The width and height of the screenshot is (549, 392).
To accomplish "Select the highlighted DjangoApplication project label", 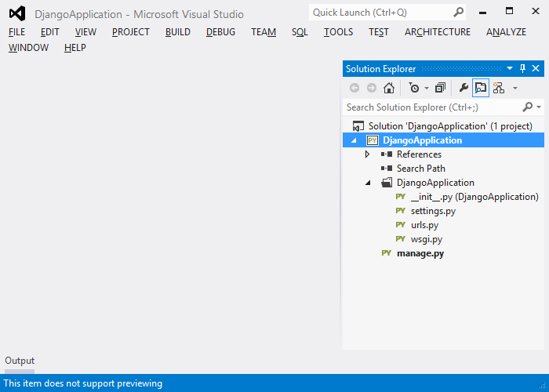I will pyautogui.click(x=422, y=140).
